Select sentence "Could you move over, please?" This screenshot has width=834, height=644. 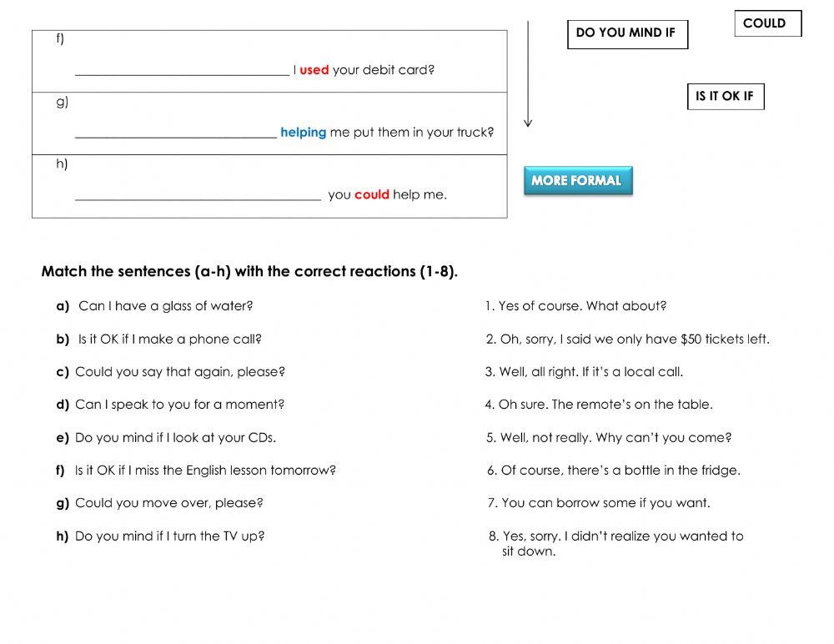tap(168, 503)
